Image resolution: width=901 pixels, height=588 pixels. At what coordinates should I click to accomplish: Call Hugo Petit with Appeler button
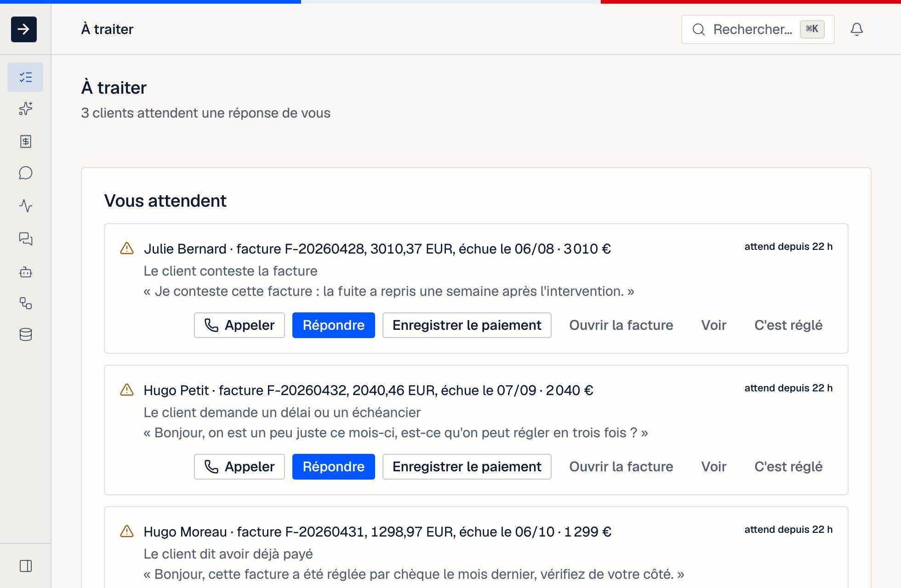[x=240, y=467]
